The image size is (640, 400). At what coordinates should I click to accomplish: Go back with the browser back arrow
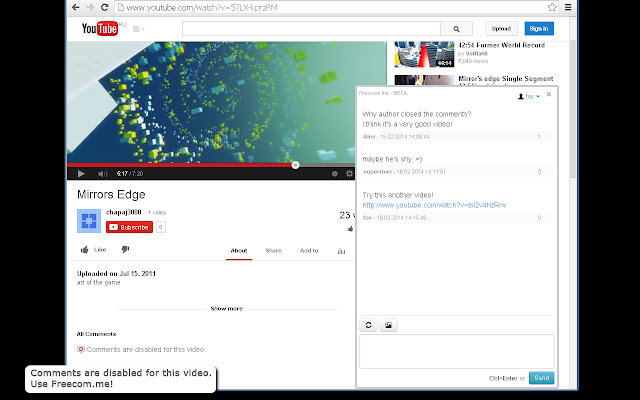point(76,7)
